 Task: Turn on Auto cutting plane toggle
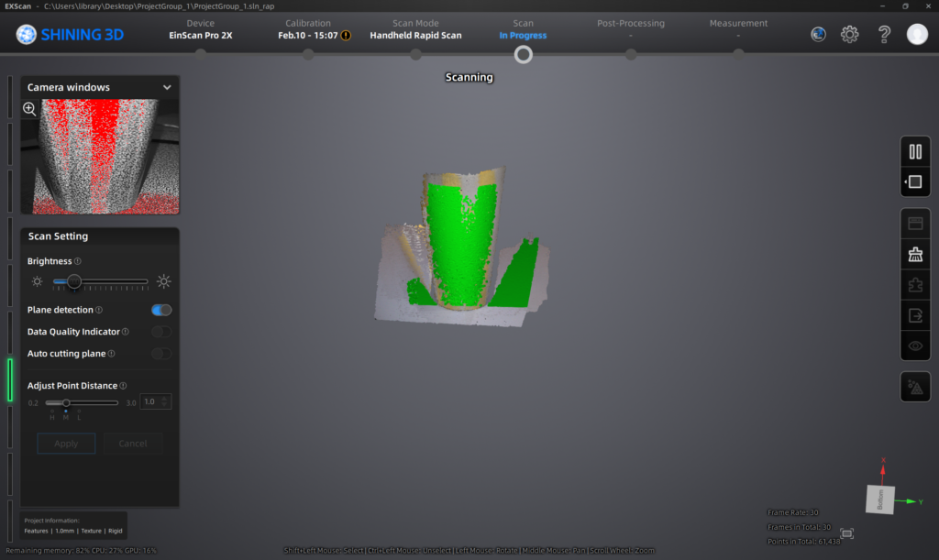(161, 354)
